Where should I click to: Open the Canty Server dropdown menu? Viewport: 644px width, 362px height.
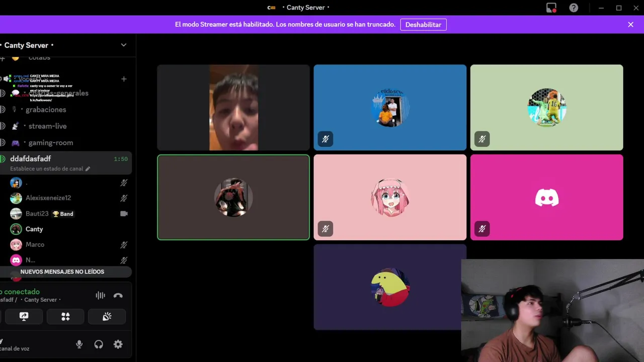click(124, 45)
